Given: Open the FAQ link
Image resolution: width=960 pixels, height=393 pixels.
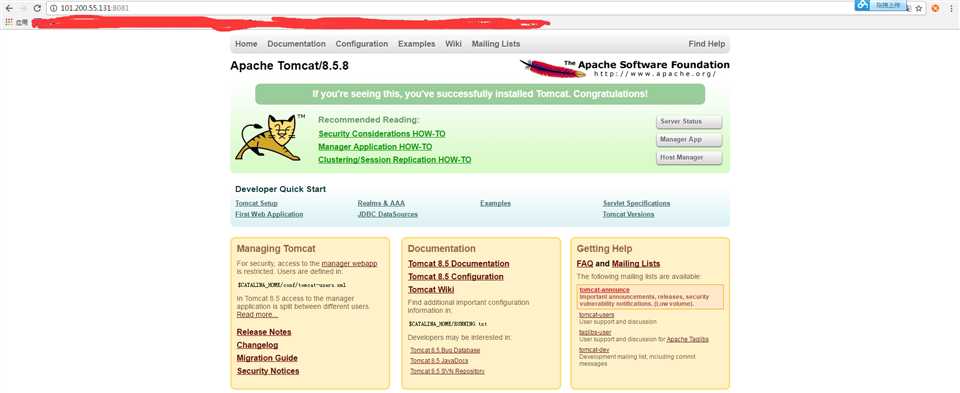Looking at the screenshot, I should [585, 264].
